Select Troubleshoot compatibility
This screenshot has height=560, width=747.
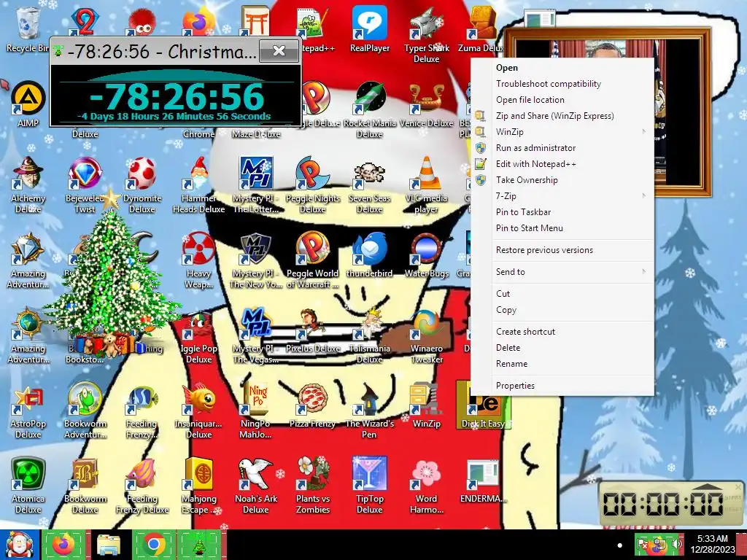(562, 84)
